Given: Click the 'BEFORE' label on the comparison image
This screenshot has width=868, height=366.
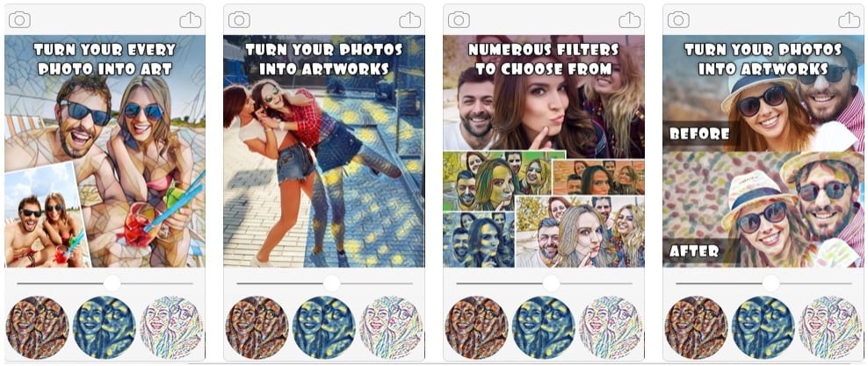Looking at the screenshot, I should click(x=699, y=133).
